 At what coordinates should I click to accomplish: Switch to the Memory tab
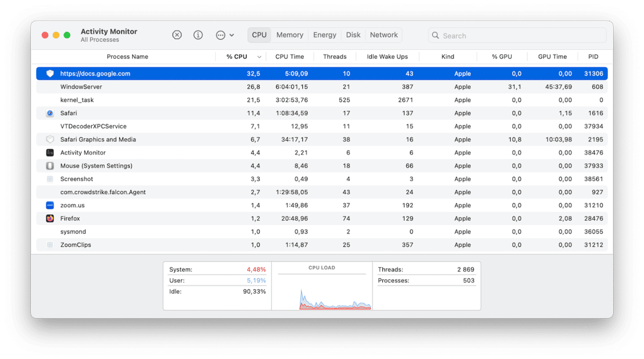tap(290, 35)
